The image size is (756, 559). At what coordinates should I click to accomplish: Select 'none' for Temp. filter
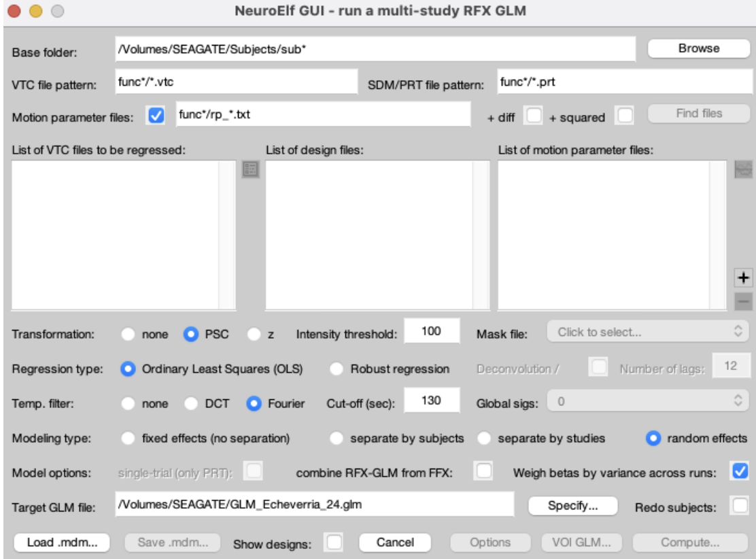pos(128,403)
